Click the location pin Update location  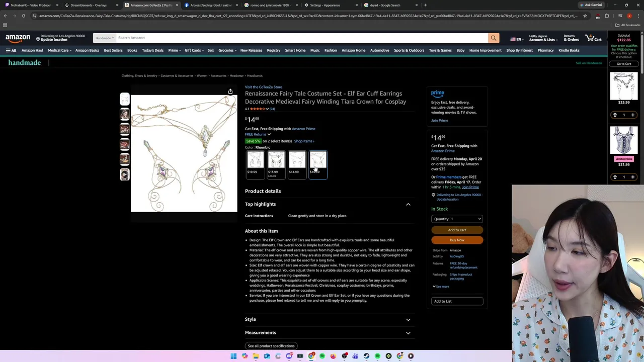pyautogui.click(x=60, y=38)
